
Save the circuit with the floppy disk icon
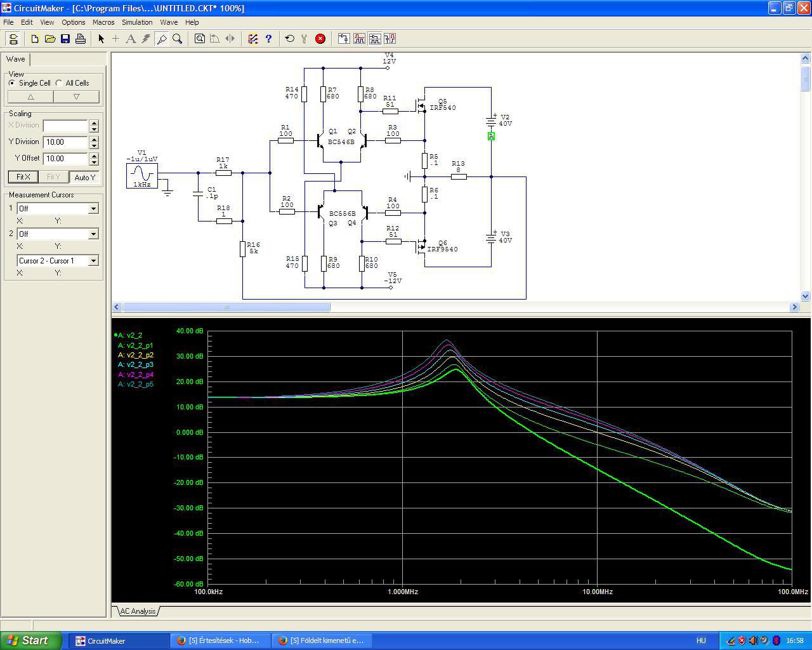click(65, 39)
